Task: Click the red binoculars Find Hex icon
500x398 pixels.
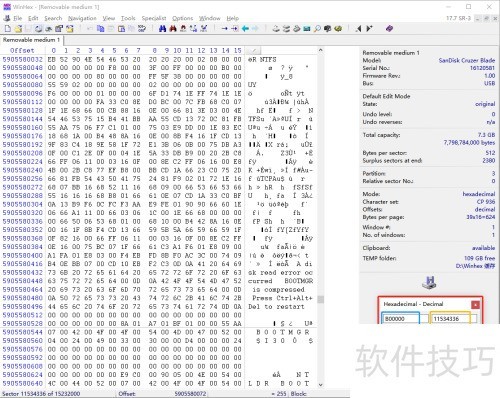Action: (173, 29)
